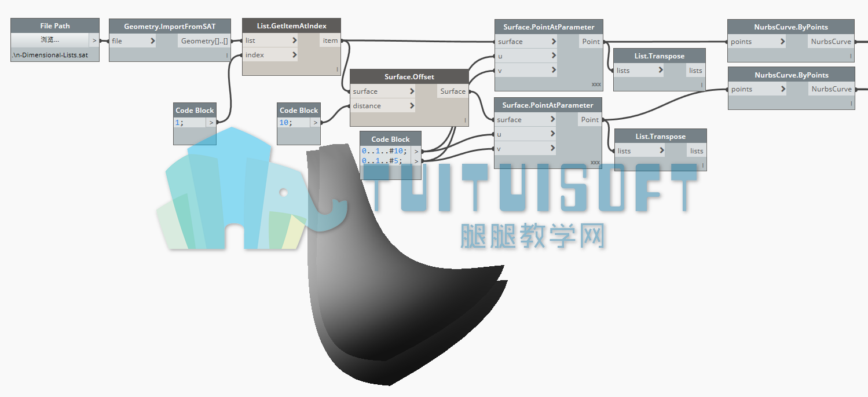Click the points input of upper NurbsCurve.ByPoints
Image resolution: width=868 pixels, height=397 pixels.
[x=757, y=42]
